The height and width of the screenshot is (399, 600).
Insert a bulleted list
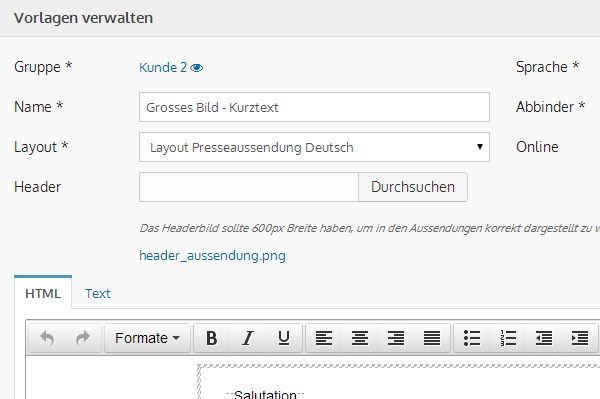472,338
